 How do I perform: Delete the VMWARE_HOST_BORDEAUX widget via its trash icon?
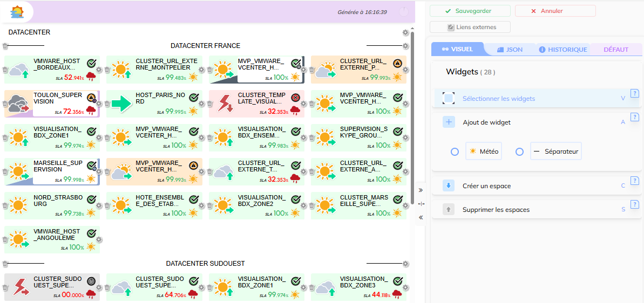point(5,70)
